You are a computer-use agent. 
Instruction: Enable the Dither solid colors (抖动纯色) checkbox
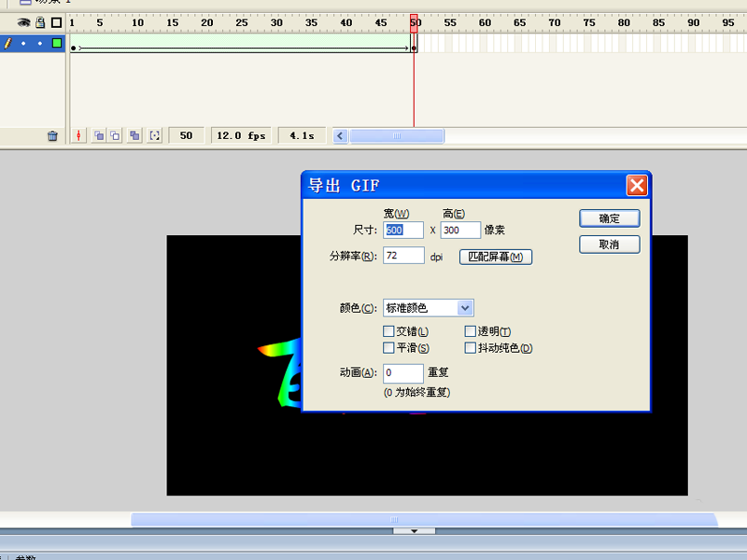(x=471, y=348)
